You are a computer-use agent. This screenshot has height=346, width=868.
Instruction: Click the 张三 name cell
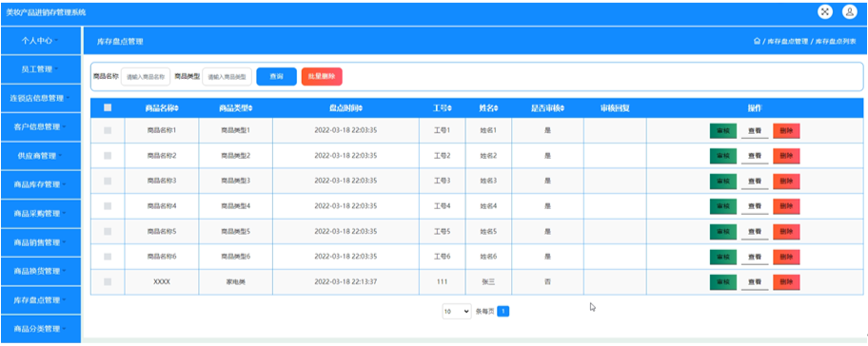488,282
